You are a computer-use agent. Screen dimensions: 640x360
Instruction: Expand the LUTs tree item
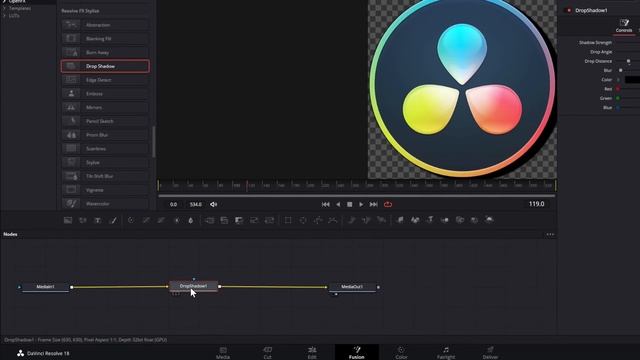(4, 16)
